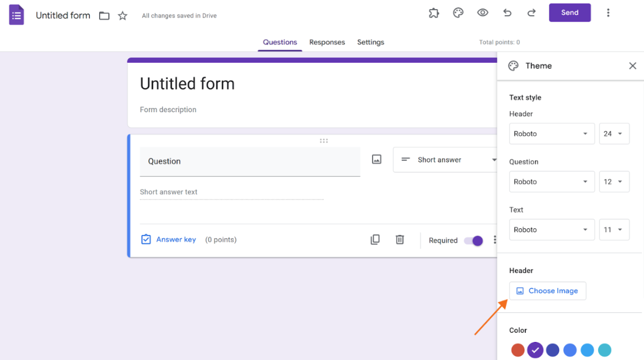The image size is (644, 360).
Task: Open the Header font Roboto dropdown
Action: click(x=552, y=134)
